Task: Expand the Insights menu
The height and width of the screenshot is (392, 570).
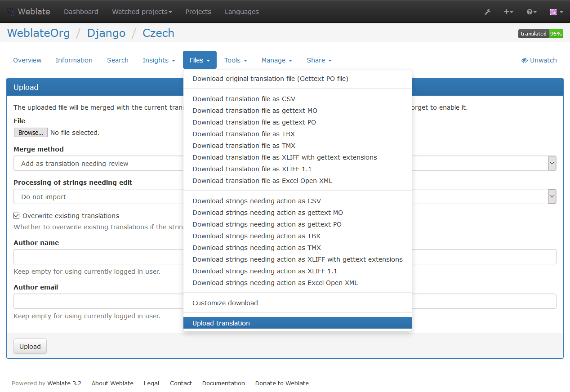Action: (159, 60)
